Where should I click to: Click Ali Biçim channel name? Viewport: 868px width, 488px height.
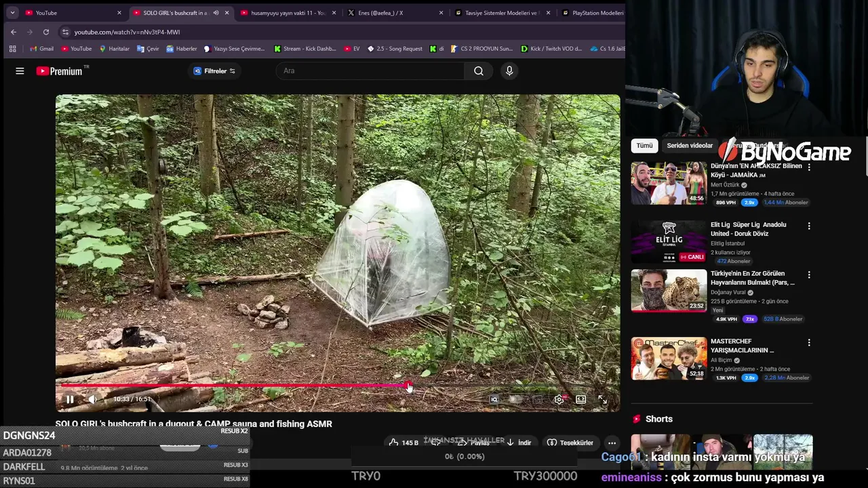(722, 360)
